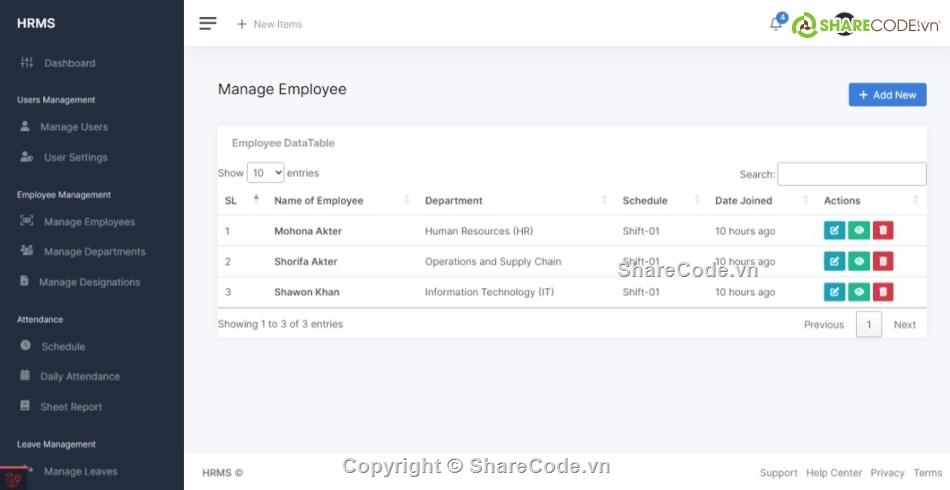Sort table by Department column
The image size is (950, 490).
pos(454,201)
